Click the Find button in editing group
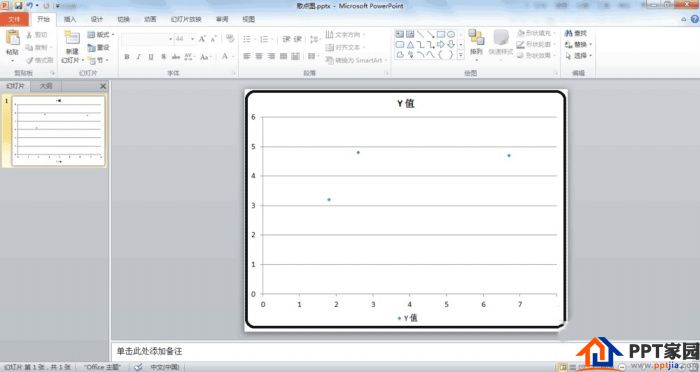700x372 pixels. click(x=576, y=33)
